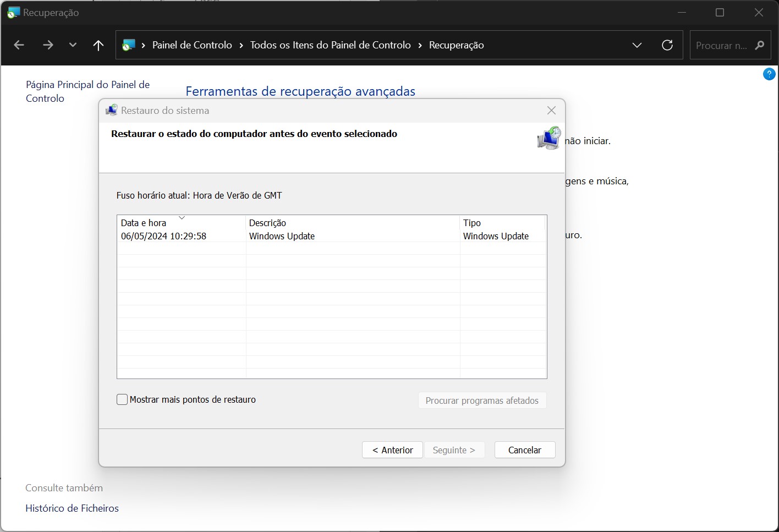This screenshot has width=779, height=532.
Task: Minimize the Recuperação window
Action: pos(682,12)
